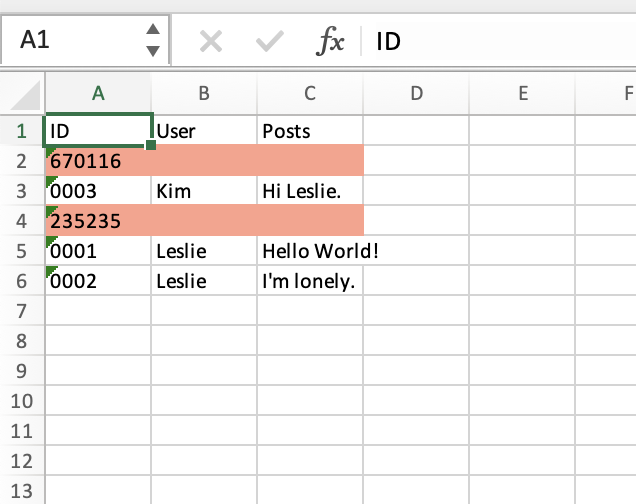Click the Name Box showing A1
This screenshot has width=636, height=504.
pyautogui.click(x=70, y=41)
